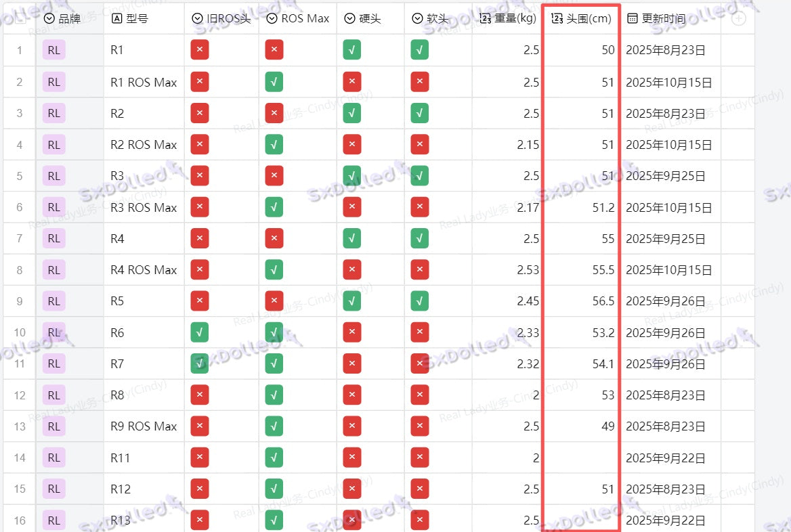Tick the select-all checkbox in the header corner
Image resolution: width=791 pixels, height=532 pixels.
[x=20, y=18]
